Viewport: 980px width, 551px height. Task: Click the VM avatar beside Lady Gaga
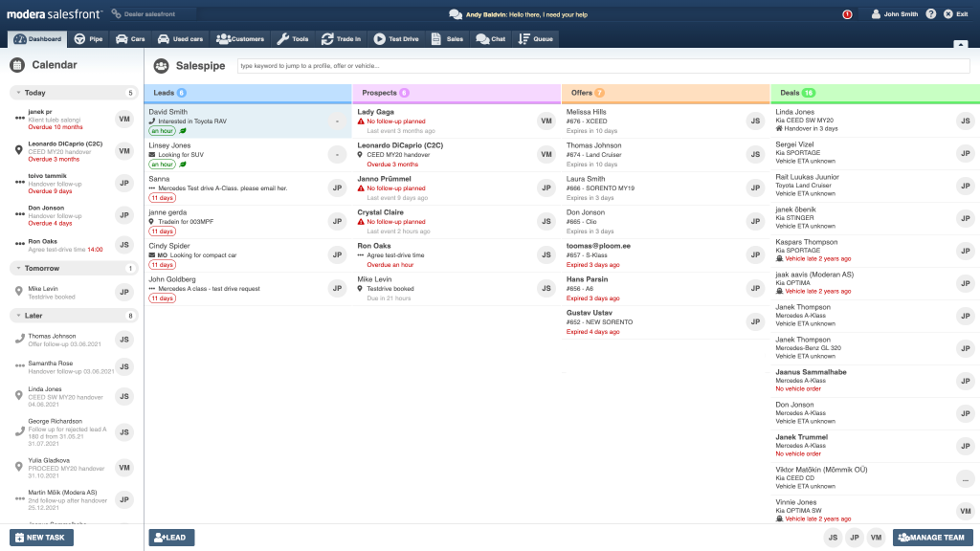546,121
